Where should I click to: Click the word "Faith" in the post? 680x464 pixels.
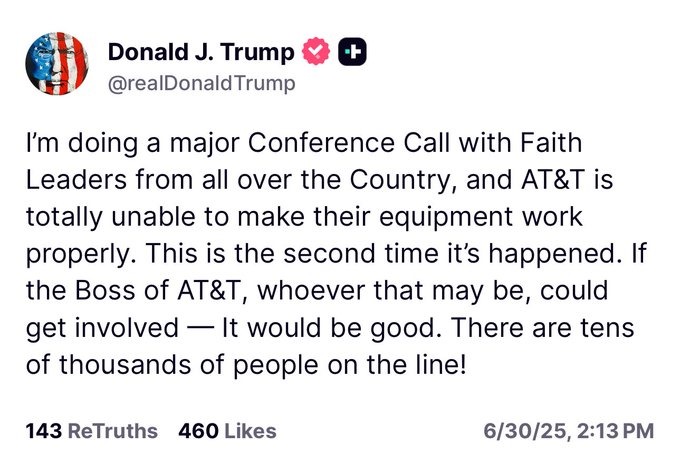click(x=551, y=143)
